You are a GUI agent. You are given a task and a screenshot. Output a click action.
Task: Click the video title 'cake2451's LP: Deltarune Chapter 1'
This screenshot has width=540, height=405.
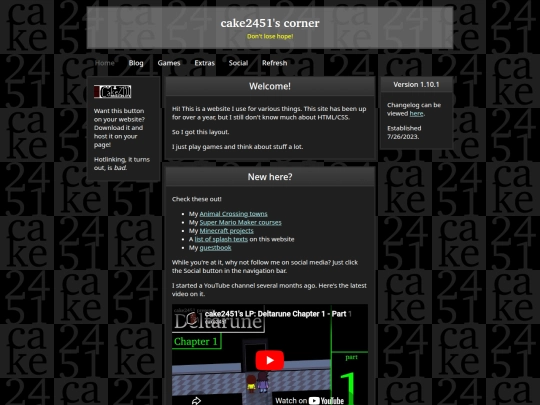click(x=278, y=314)
